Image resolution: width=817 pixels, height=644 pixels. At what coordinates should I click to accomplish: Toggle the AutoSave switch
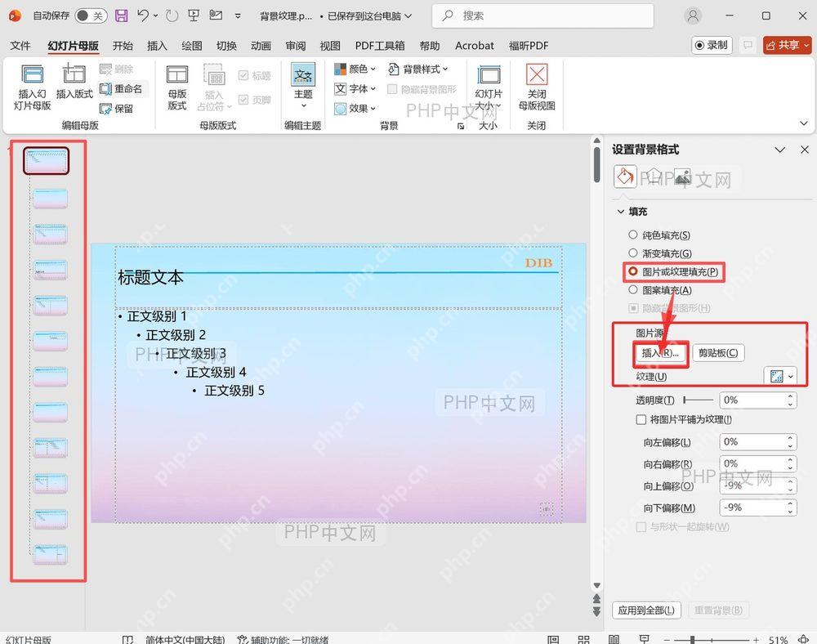(x=91, y=16)
